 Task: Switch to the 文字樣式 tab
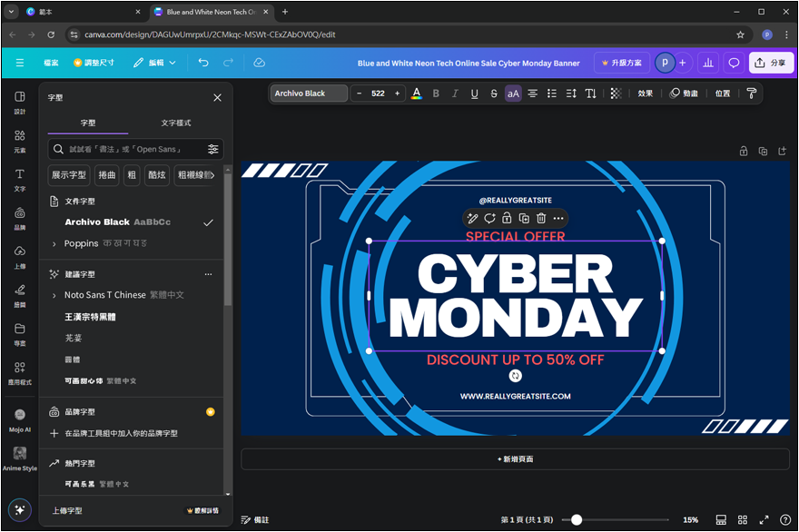(176, 123)
